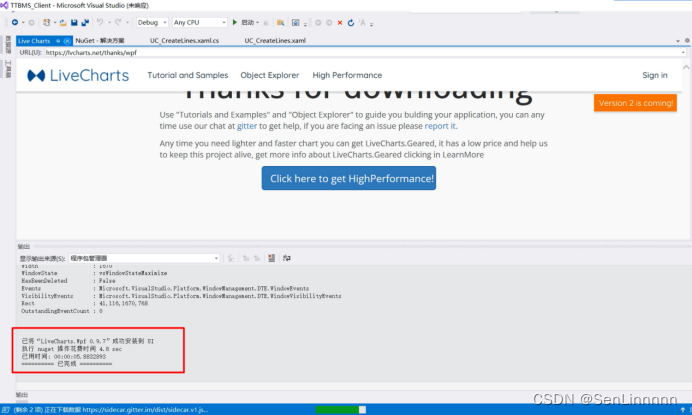This screenshot has height=415, width=692.
Task: Open Tutorial and Samples menu
Action: pyautogui.click(x=188, y=75)
